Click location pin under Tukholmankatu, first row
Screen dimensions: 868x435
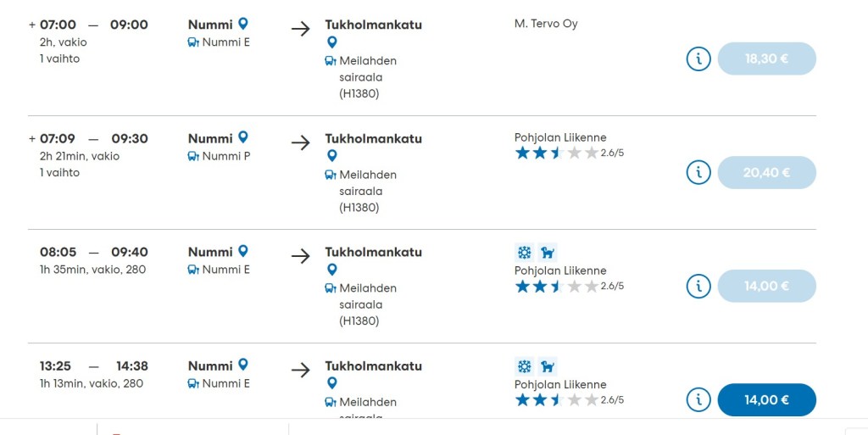[331, 42]
